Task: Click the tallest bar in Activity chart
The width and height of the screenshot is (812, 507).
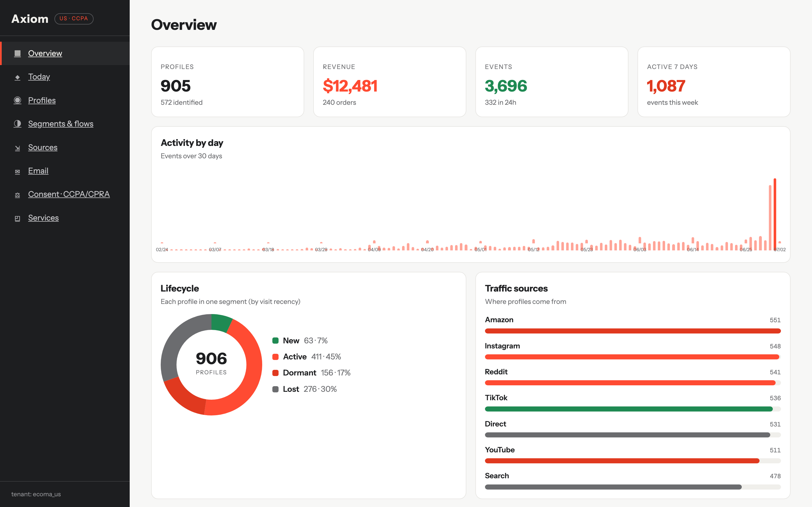Action: pyautogui.click(x=775, y=214)
